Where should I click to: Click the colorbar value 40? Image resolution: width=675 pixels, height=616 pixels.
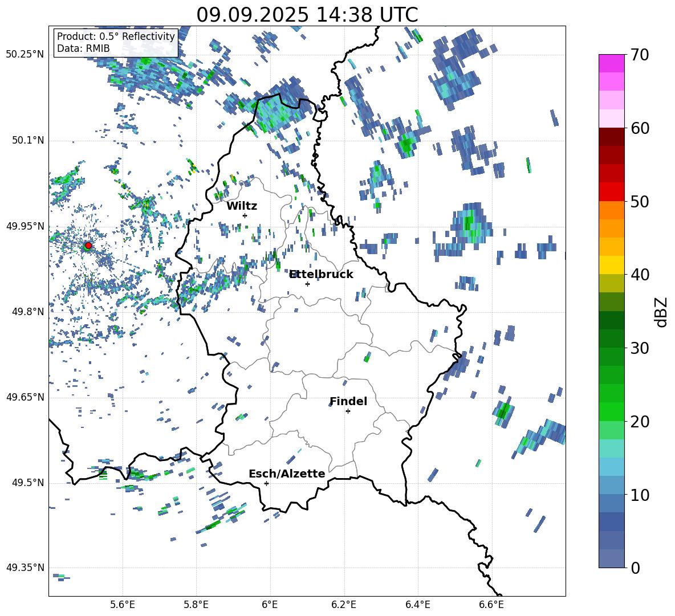click(x=640, y=275)
